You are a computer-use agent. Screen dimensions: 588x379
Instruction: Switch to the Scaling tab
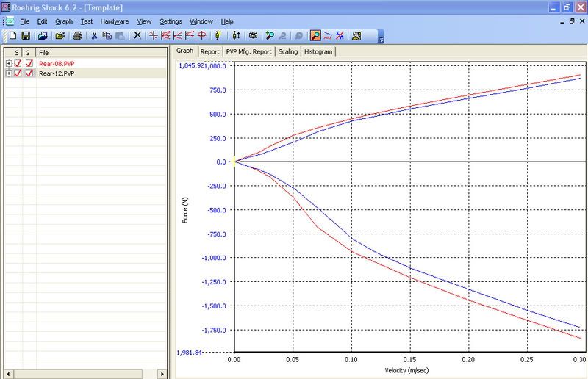[288, 51]
